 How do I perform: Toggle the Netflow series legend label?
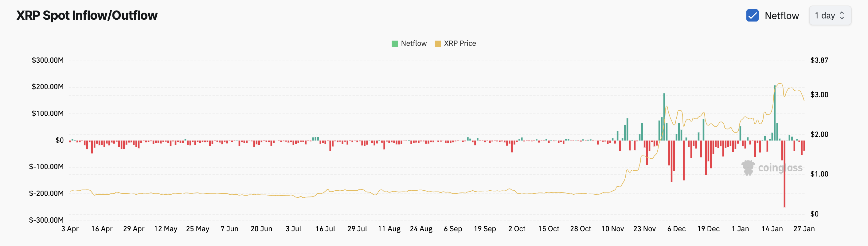pos(413,44)
